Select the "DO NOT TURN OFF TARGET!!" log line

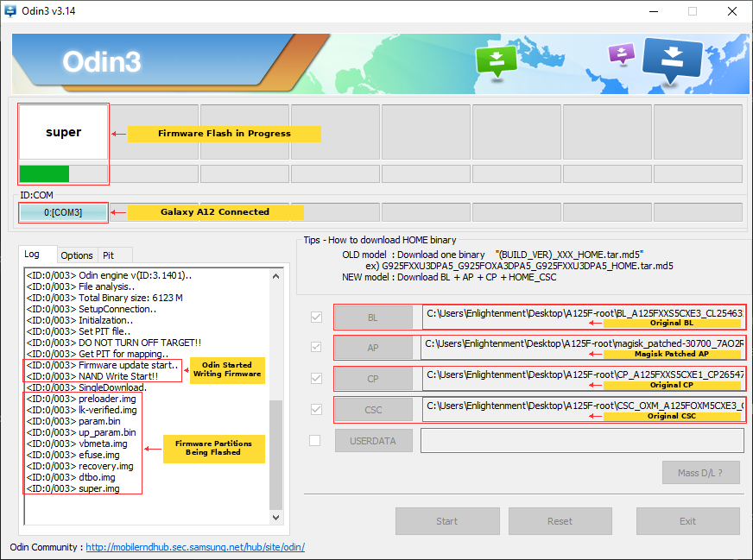(114, 343)
